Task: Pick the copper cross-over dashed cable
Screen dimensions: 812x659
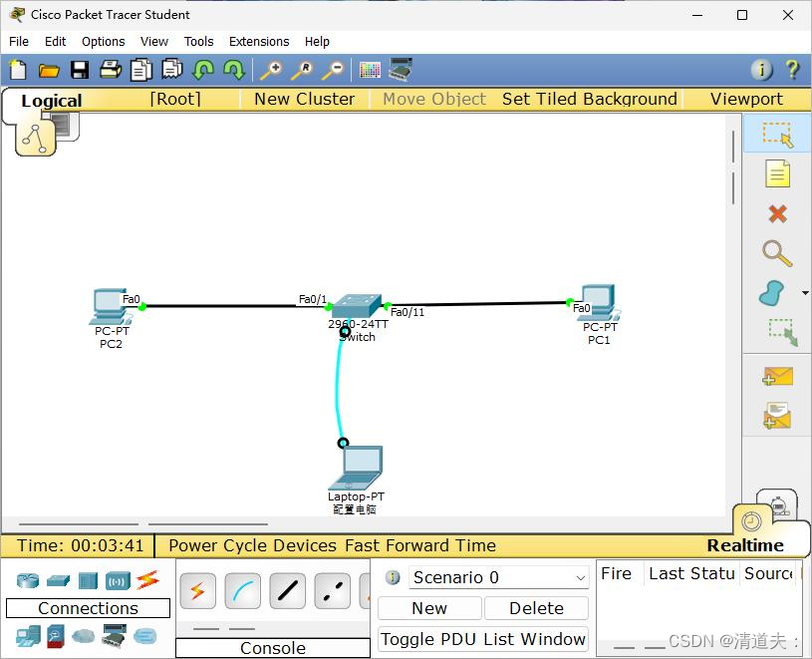Action: coord(332,591)
